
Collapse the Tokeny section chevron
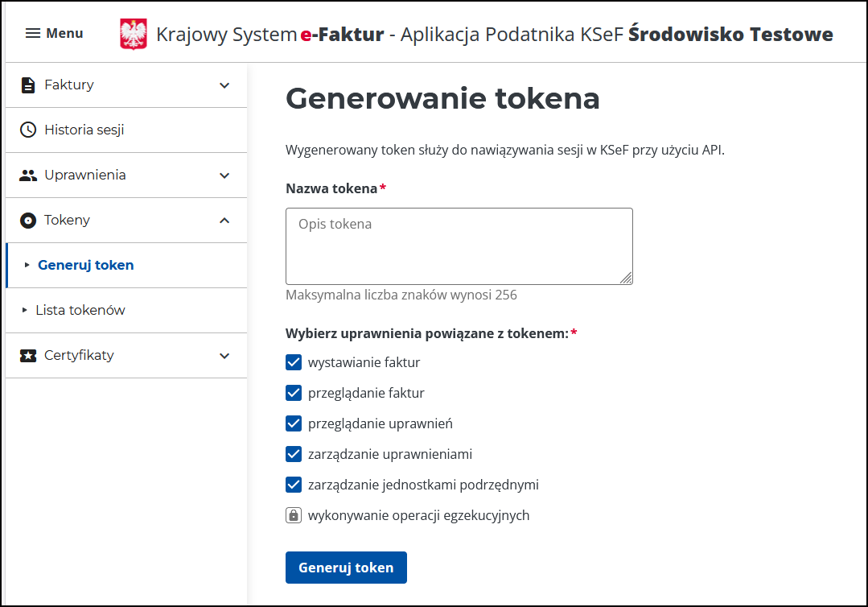point(224,221)
